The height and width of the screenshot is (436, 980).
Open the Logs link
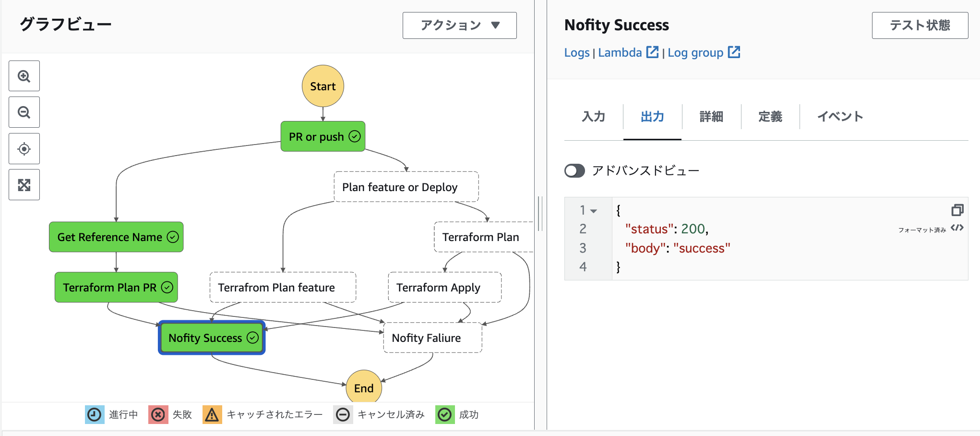click(x=577, y=53)
